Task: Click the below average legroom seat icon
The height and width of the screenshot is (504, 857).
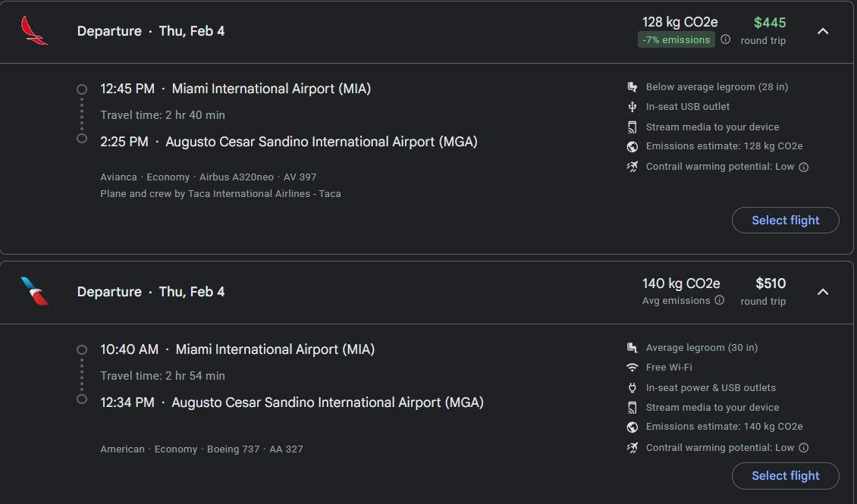Action: (x=633, y=87)
